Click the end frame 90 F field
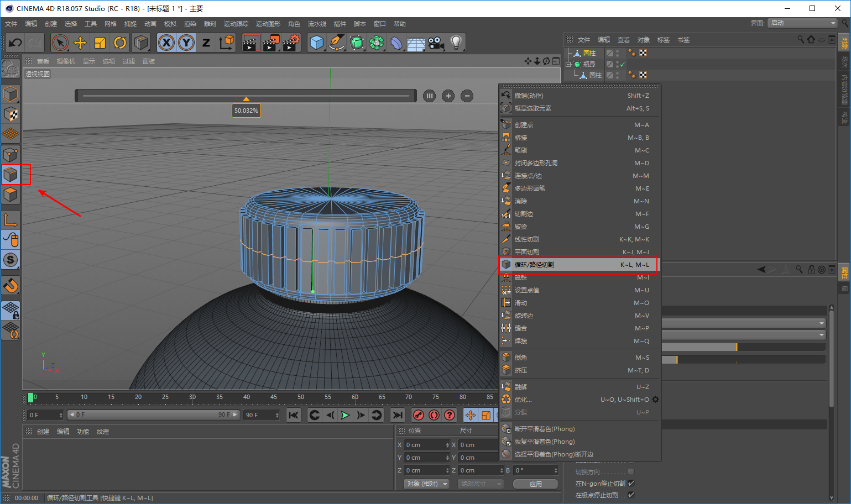The image size is (851, 504). (x=262, y=415)
